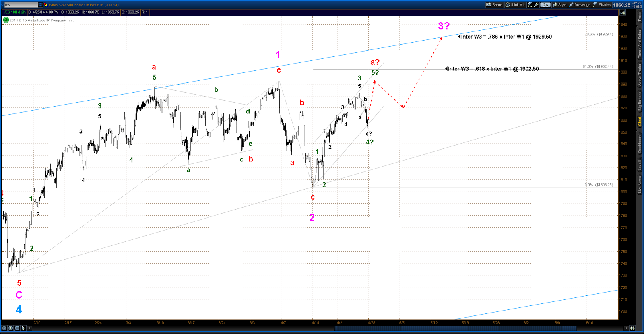Click the horizontal chart scrollbar thumb
This screenshot has height=334, width=644.
pos(455,328)
